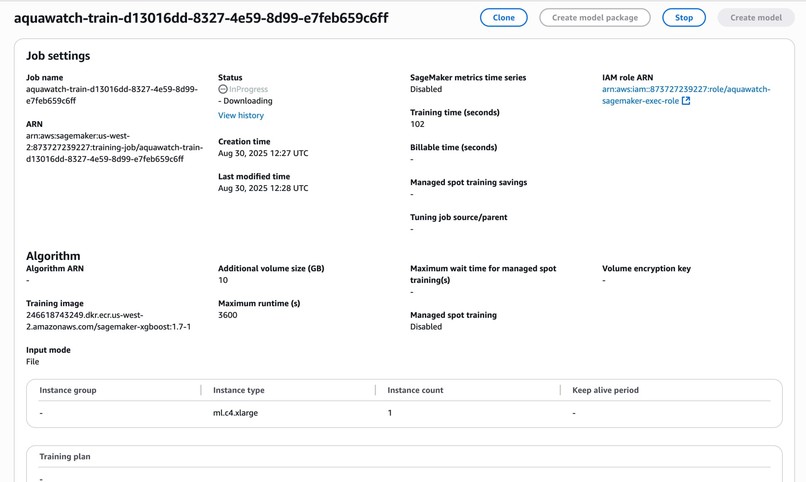
Task: Click the Keep alive period column header
Action: [605, 390]
